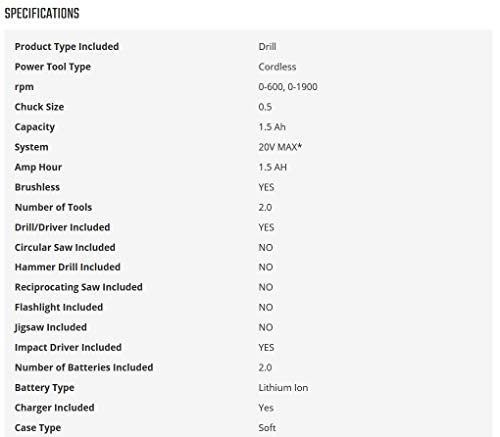The height and width of the screenshot is (437, 500).
Task: Select the 1.5 Ah Capacity value
Action: pos(272,127)
